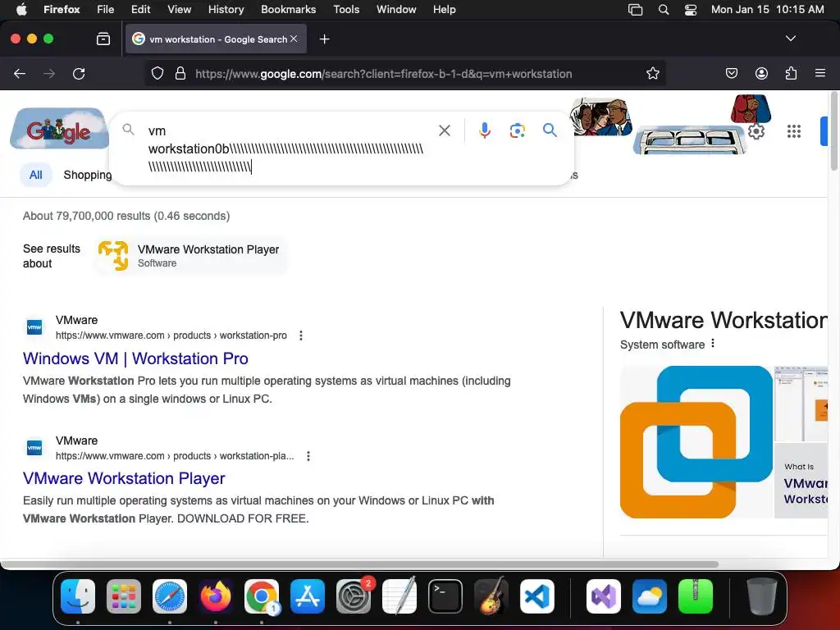Close the vm workstation Google tab
This screenshot has height=630, width=840.
click(294, 39)
